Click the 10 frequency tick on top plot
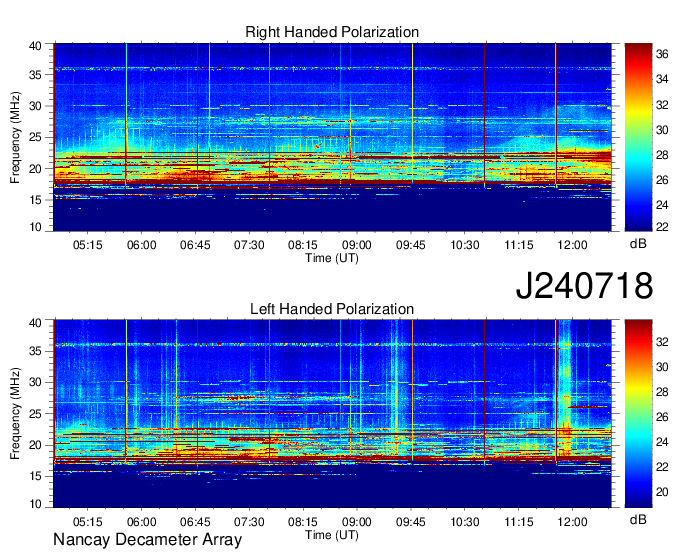 [35, 227]
